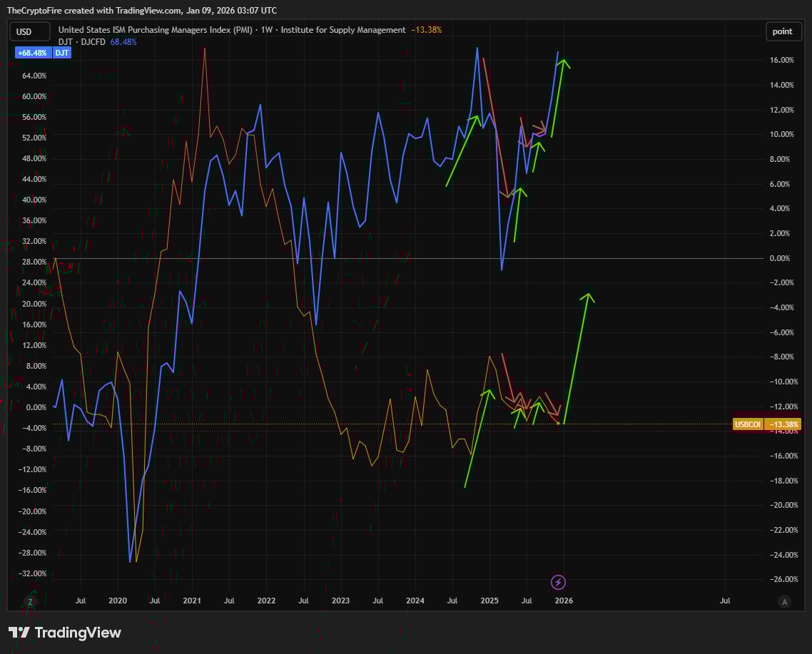Click the TheCryptoFire created with TradingView.com caption
Screen dimensions: 812x654
142,11
